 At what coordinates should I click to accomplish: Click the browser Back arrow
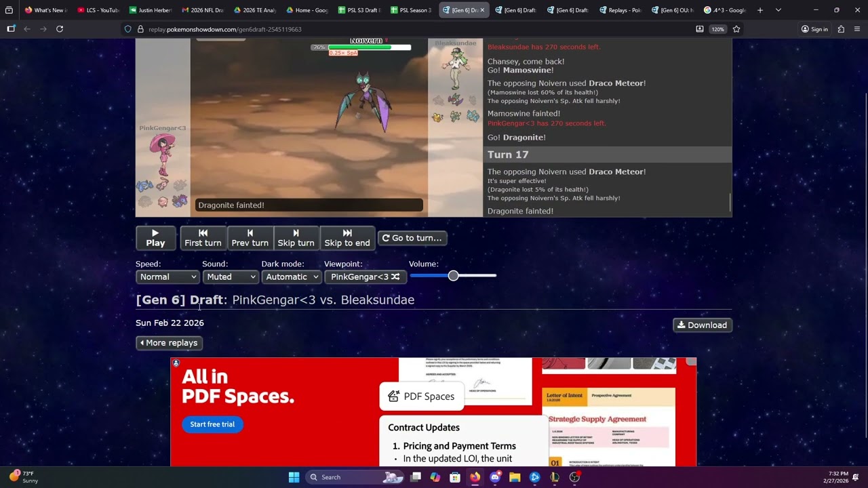27,29
